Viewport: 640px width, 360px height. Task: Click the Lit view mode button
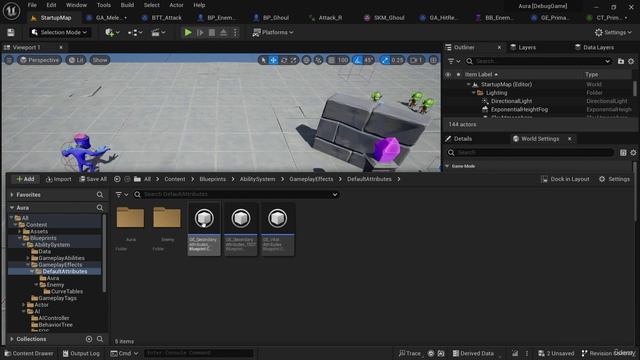pyautogui.click(x=76, y=60)
